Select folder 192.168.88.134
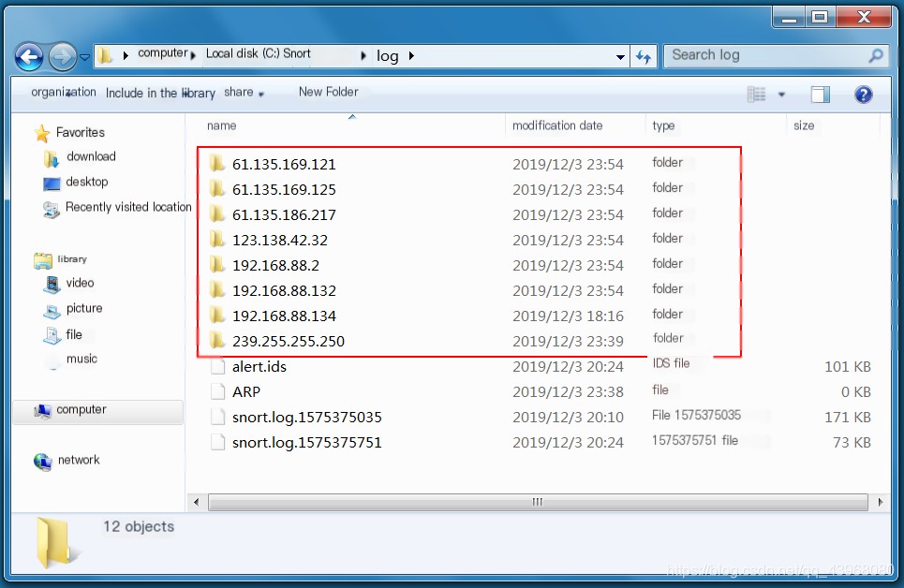This screenshot has width=904, height=588. pyautogui.click(x=284, y=316)
